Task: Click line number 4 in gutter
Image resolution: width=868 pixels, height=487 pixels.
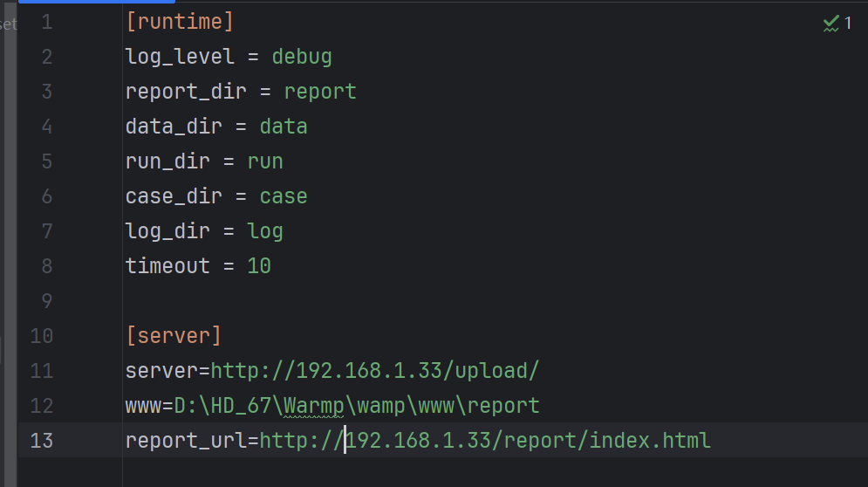Action: tap(47, 127)
